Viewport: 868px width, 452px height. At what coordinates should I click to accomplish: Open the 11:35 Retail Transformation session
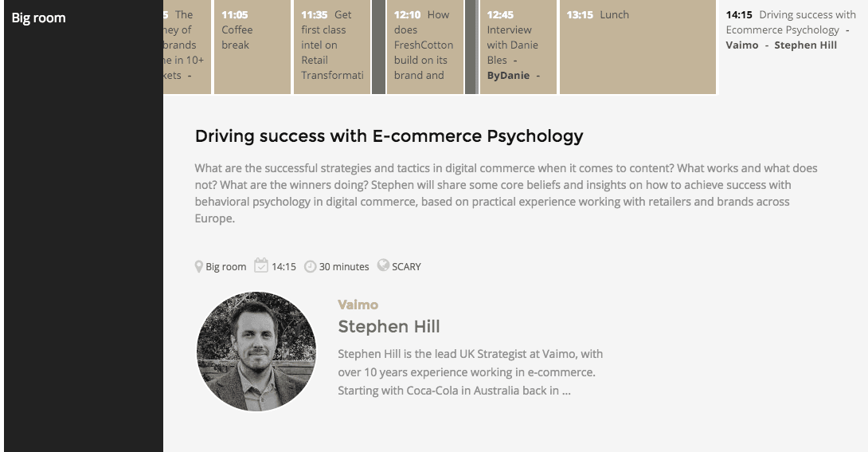tap(332, 46)
